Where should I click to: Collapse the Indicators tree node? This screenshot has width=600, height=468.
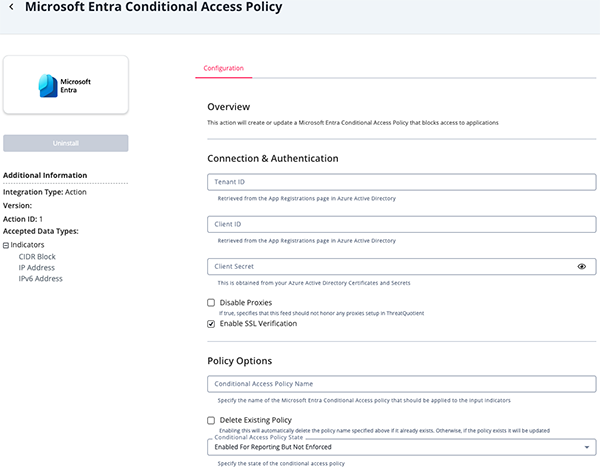pyautogui.click(x=6, y=245)
